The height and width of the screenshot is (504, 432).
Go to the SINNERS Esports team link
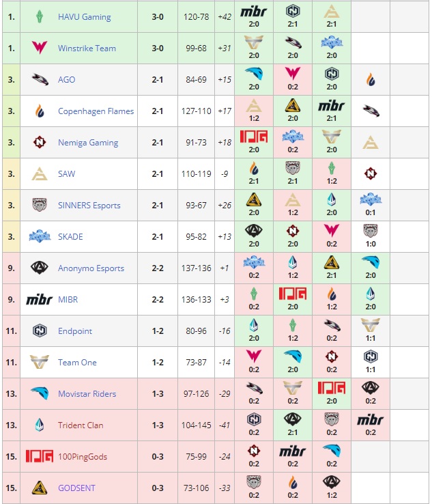click(x=89, y=205)
